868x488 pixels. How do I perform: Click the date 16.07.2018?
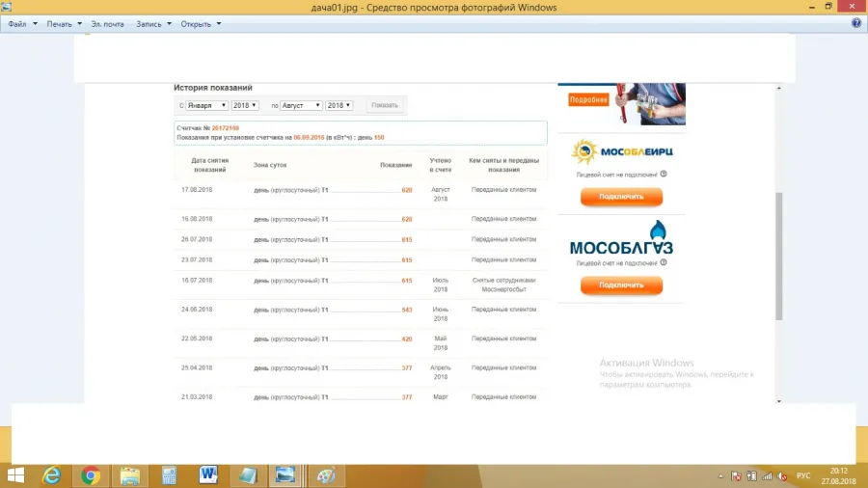click(x=197, y=280)
